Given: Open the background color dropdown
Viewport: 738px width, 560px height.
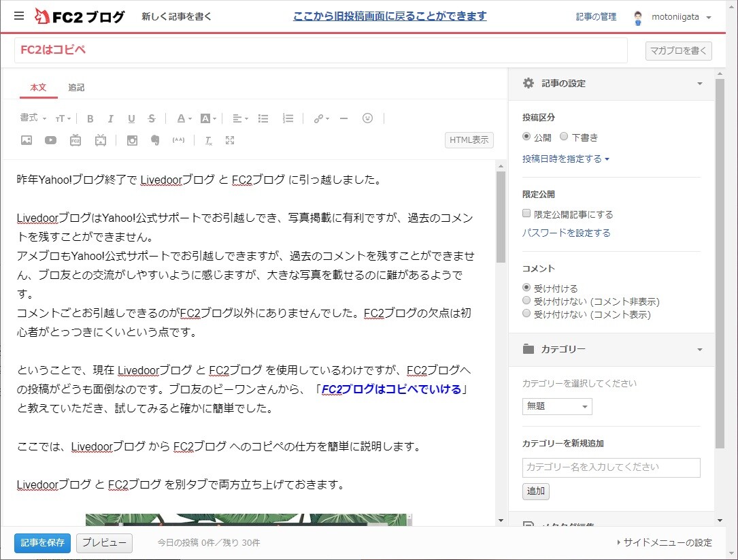Looking at the screenshot, I should pyautogui.click(x=208, y=118).
